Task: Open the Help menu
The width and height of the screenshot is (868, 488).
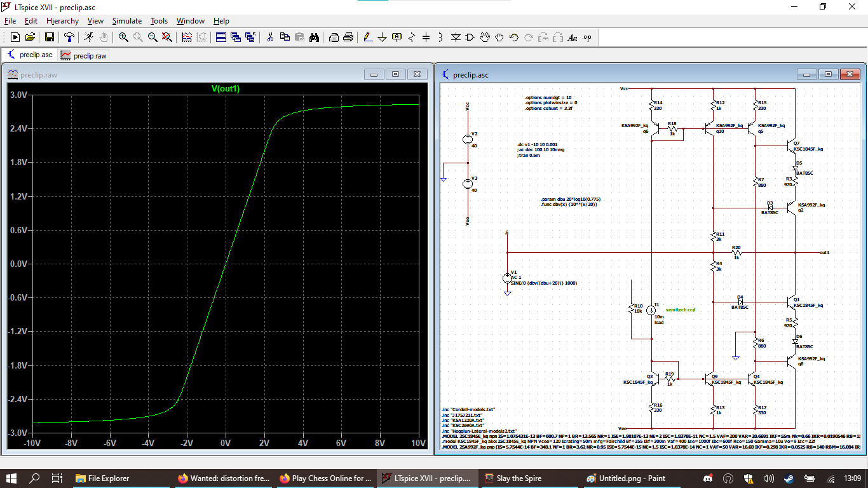Action: coord(221,21)
